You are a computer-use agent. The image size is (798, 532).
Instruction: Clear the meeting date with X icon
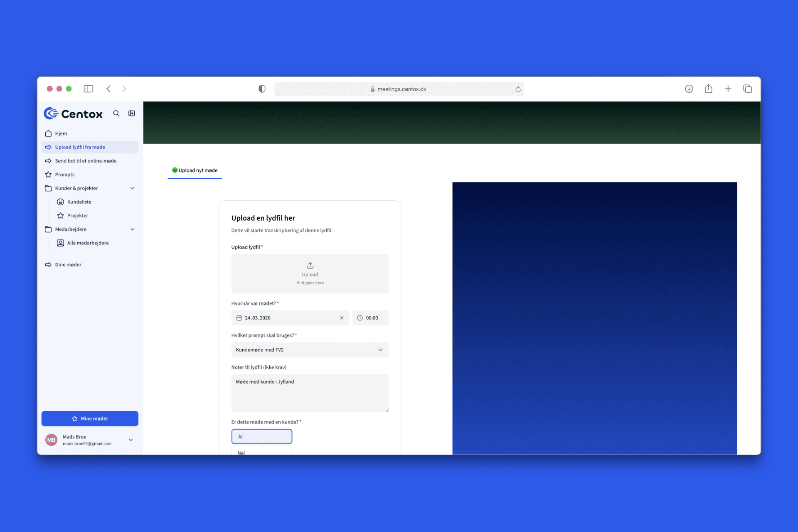click(342, 318)
